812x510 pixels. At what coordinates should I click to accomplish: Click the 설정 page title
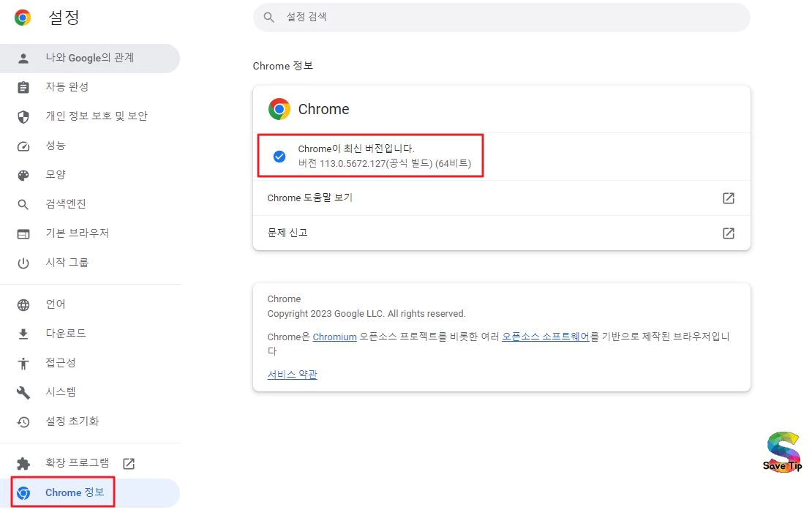(64, 17)
